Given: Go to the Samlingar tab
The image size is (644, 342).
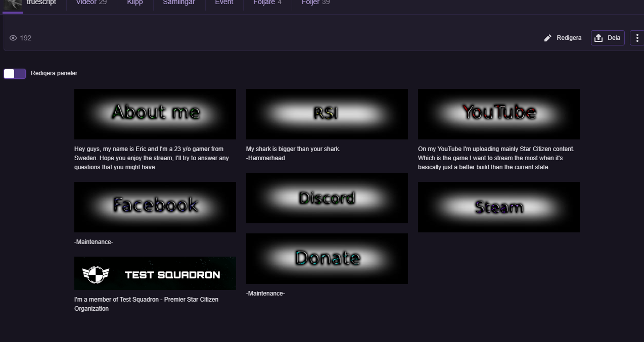Looking at the screenshot, I should (179, 3).
